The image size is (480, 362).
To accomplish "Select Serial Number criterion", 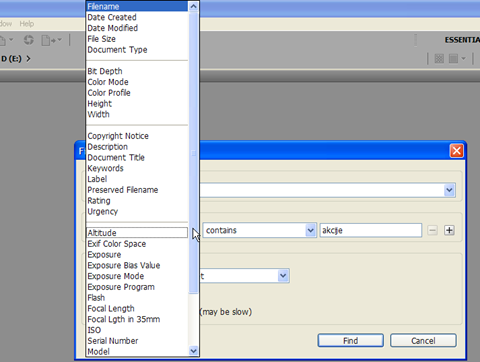I will tap(137, 341).
